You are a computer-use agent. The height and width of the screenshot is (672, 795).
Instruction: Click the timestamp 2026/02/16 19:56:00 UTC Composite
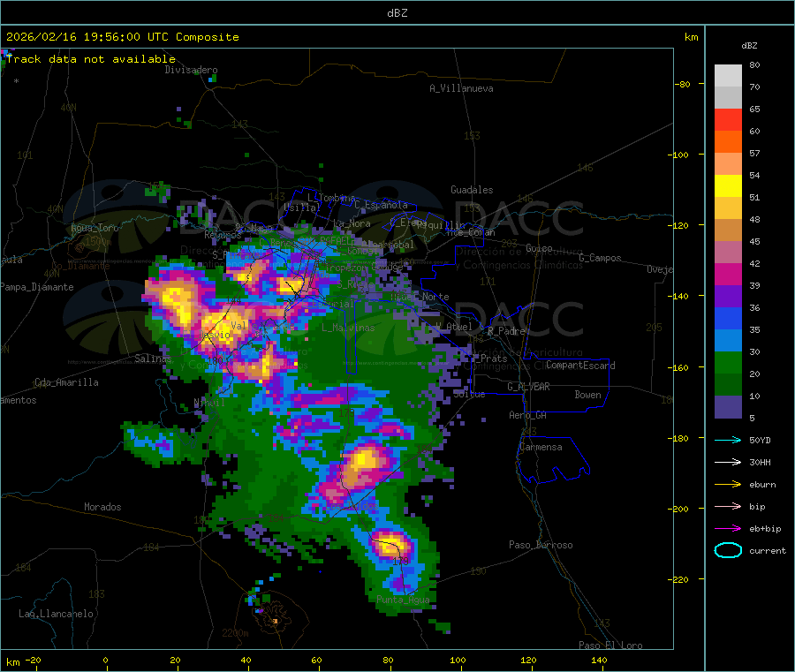click(x=122, y=37)
